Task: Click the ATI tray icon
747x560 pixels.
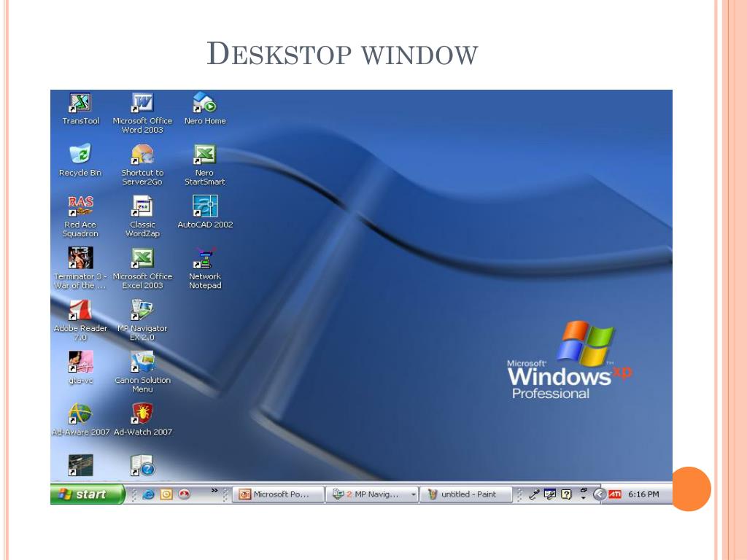Action: tap(615, 494)
